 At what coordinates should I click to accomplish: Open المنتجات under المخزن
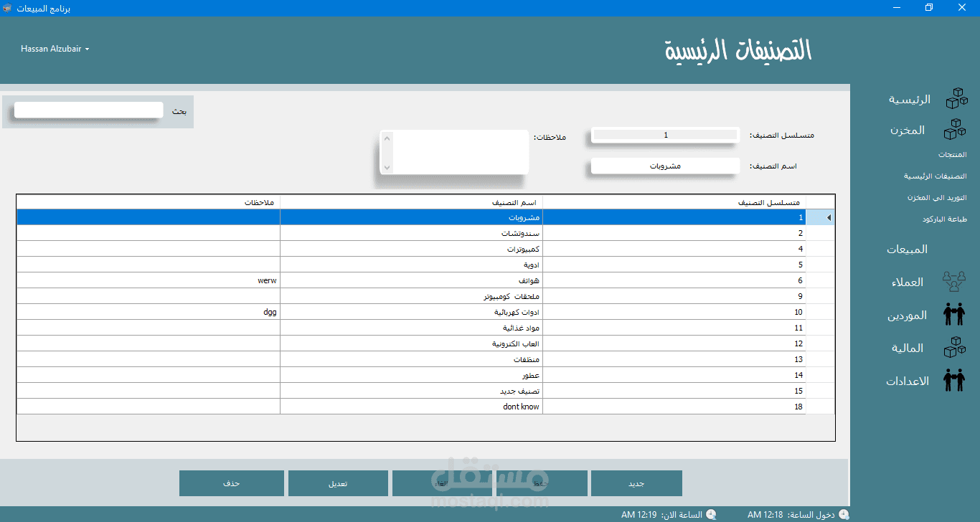pyautogui.click(x=952, y=155)
